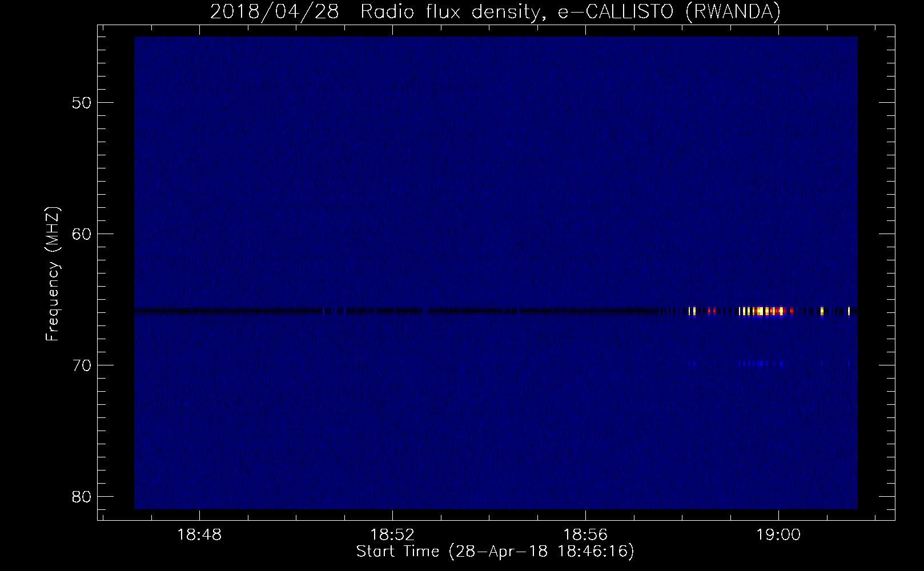Click the 19:00 time tick label
924x571 pixels.
(778, 535)
